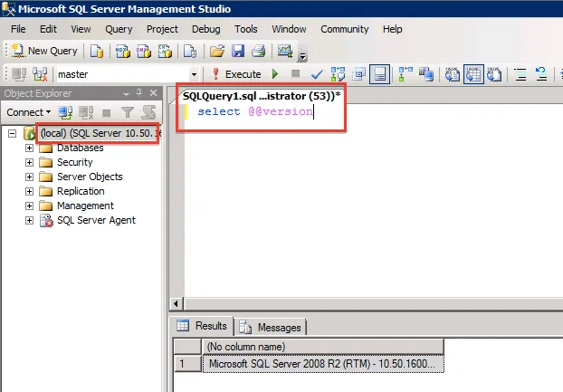Click the Open File folder icon
Screen dimensions: 563x392
tap(217, 51)
